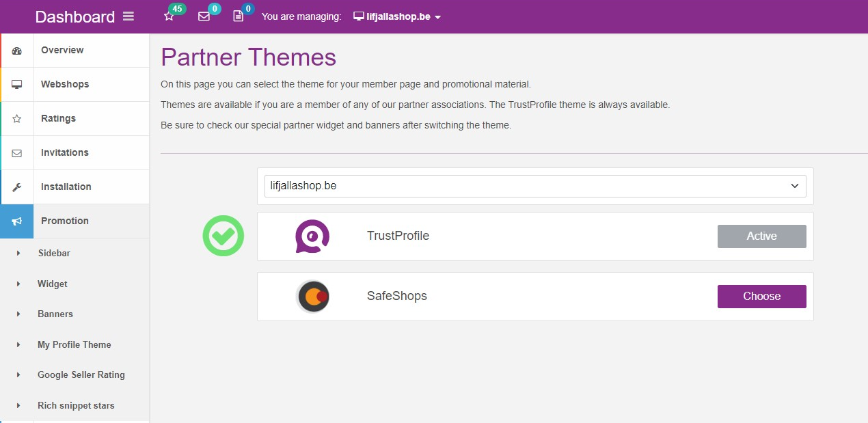The image size is (868, 423).
Task: Open the star ratings notification with badge 45
Action: click(x=169, y=16)
